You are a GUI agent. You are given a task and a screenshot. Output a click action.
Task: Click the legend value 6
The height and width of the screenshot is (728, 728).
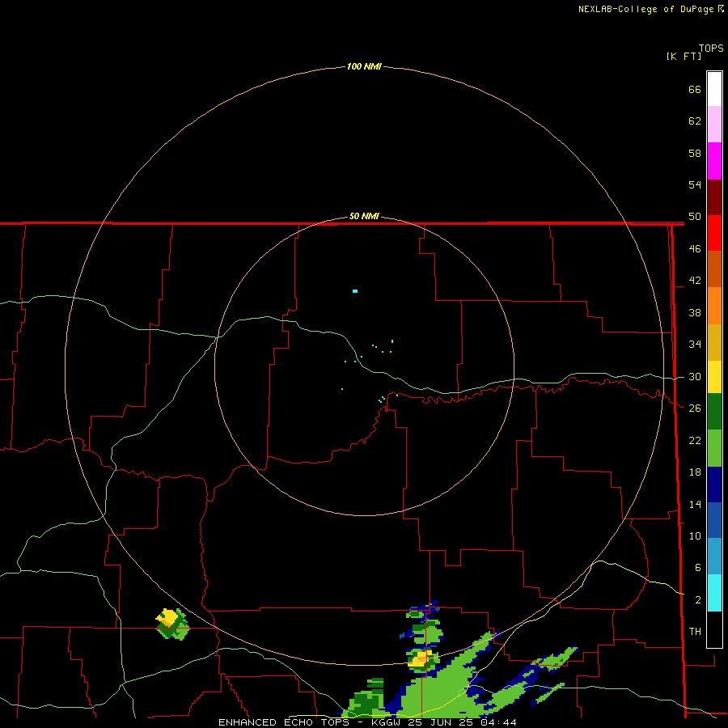point(697,568)
